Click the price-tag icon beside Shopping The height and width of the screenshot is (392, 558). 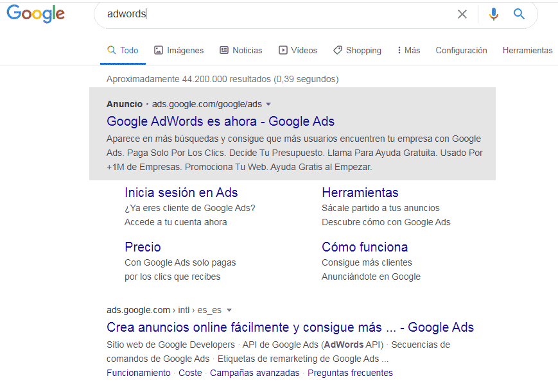(338, 50)
